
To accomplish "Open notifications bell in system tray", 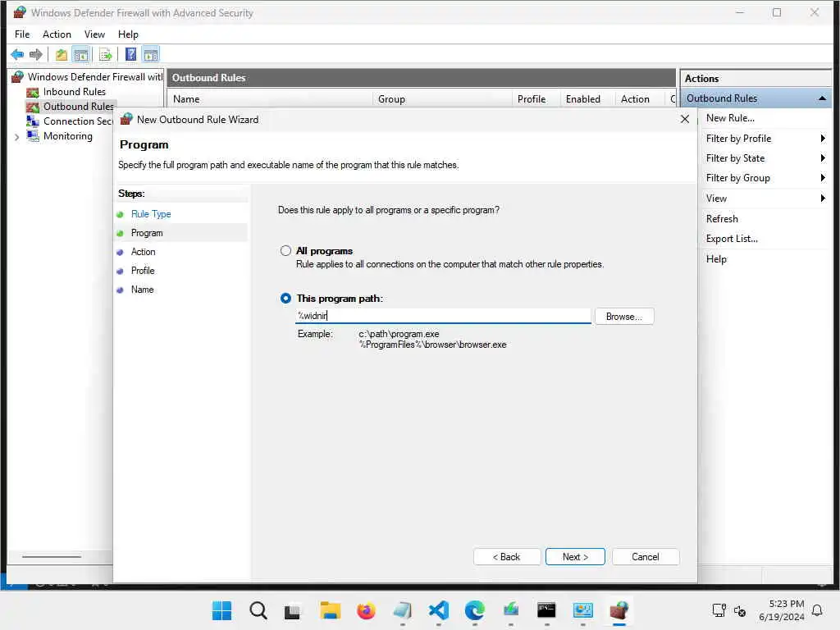I will (817, 610).
